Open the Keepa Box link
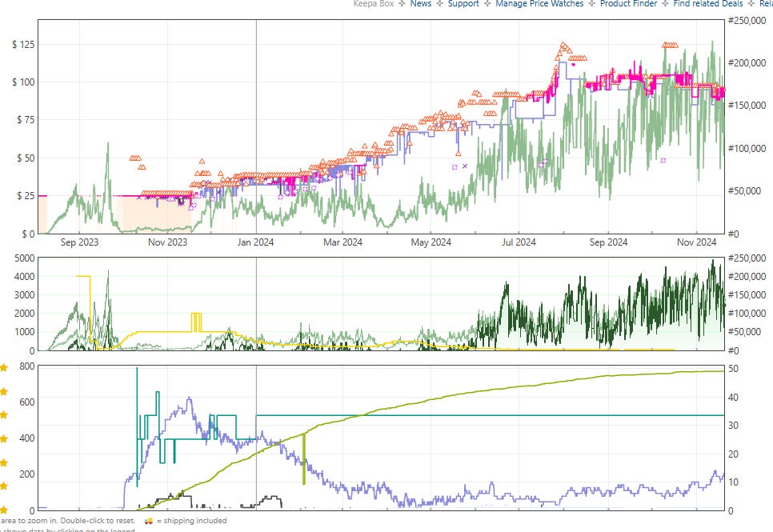 tap(373, 3)
